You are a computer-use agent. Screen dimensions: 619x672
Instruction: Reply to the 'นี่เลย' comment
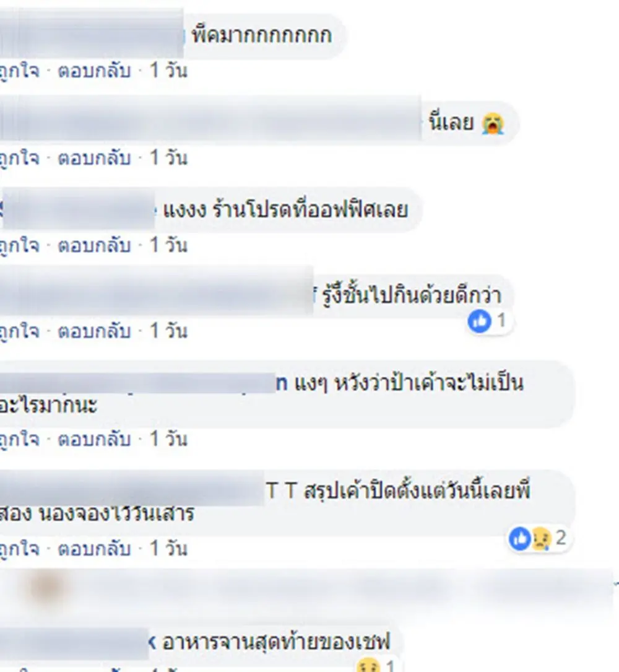94,158
